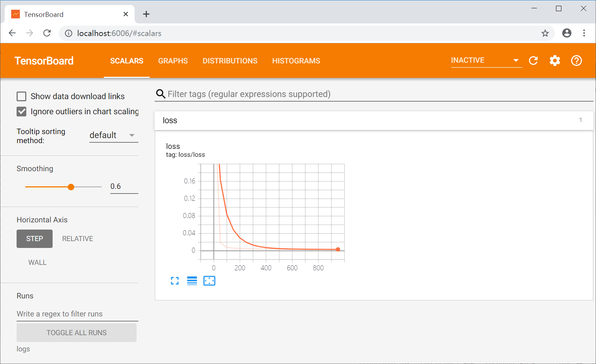
Task: Enable Show data download links checkbox
Action: tap(22, 96)
